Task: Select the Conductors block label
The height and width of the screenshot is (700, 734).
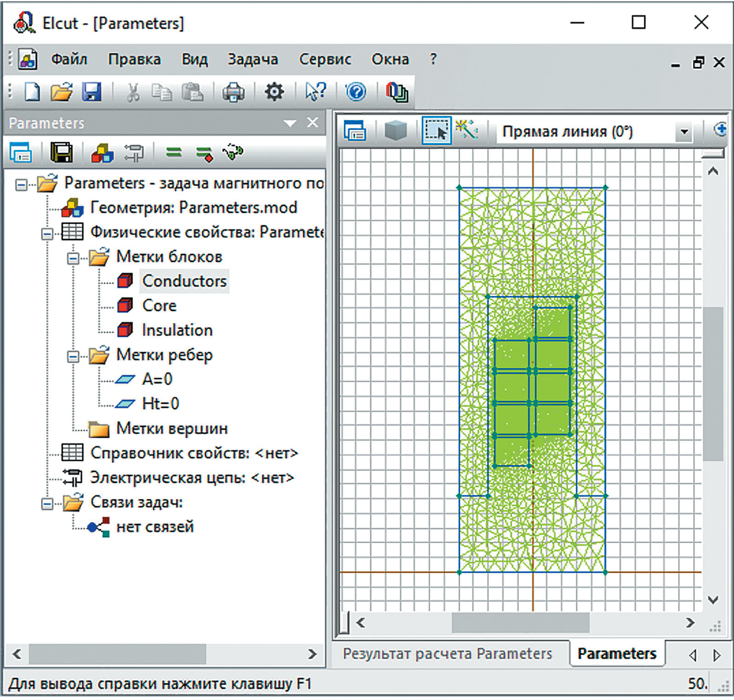Action: pos(184,281)
